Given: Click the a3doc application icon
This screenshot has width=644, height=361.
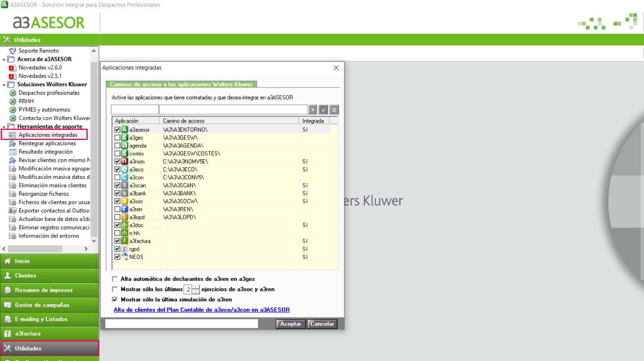Looking at the screenshot, I should click(125, 225).
